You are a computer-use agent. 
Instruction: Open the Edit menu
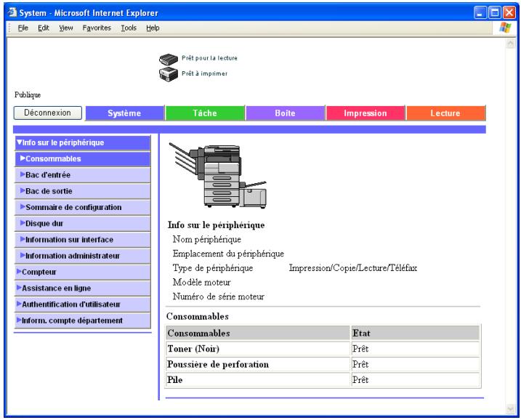[44, 28]
